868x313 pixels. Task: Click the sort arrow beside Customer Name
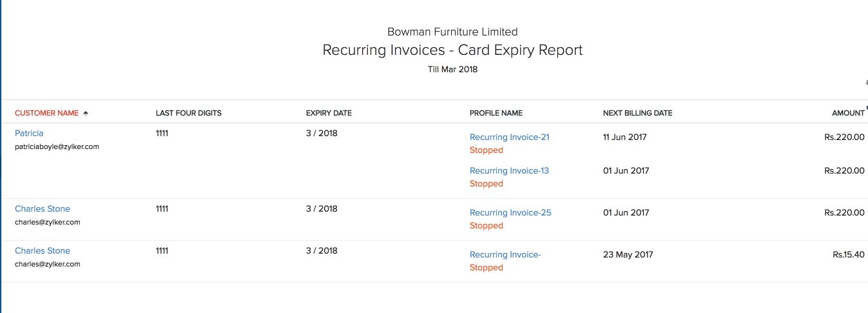pyautogui.click(x=86, y=113)
